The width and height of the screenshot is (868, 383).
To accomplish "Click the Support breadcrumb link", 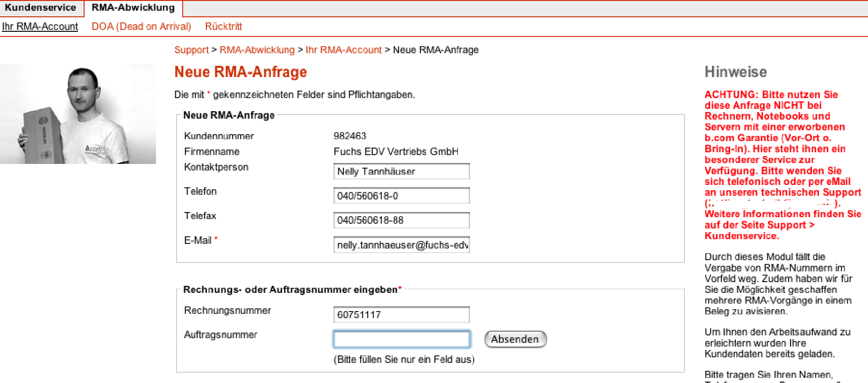I will (x=191, y=50).
